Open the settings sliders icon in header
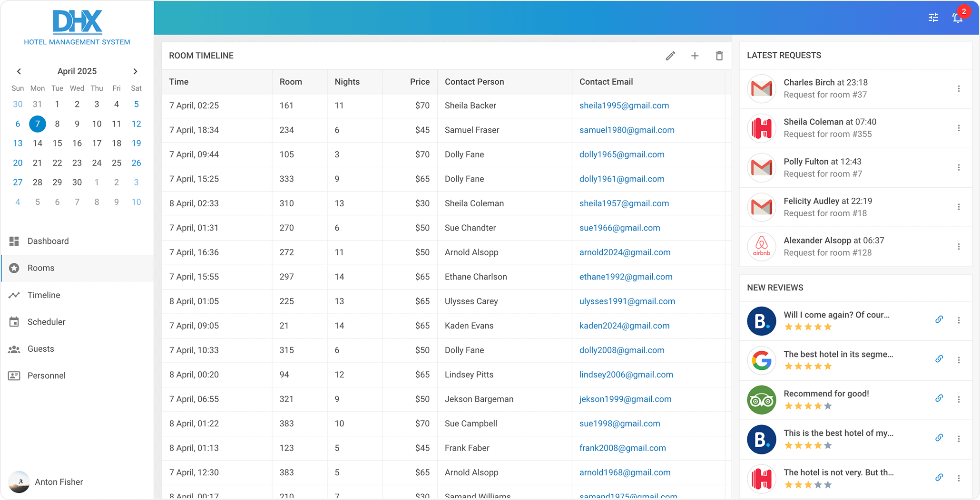This screenshot has height=500, width=980. click(x=933, y=18)
